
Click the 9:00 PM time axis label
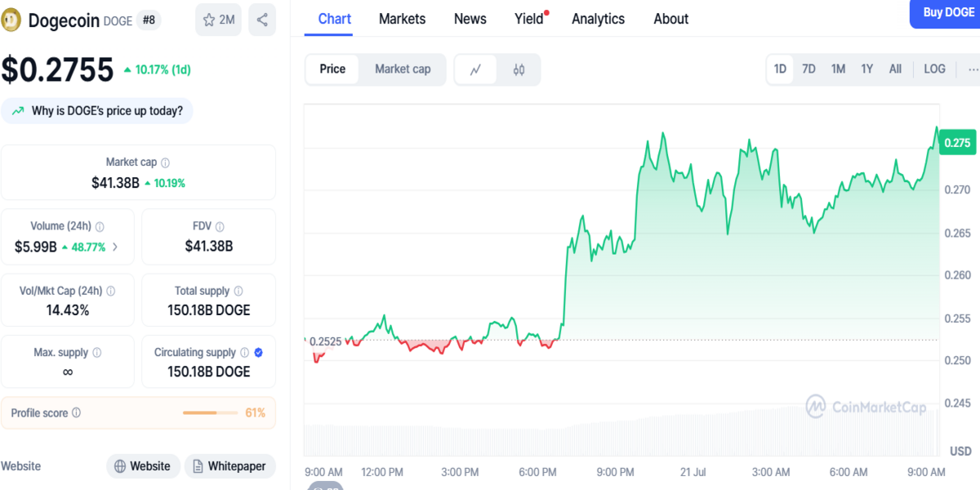pos(615,472)
